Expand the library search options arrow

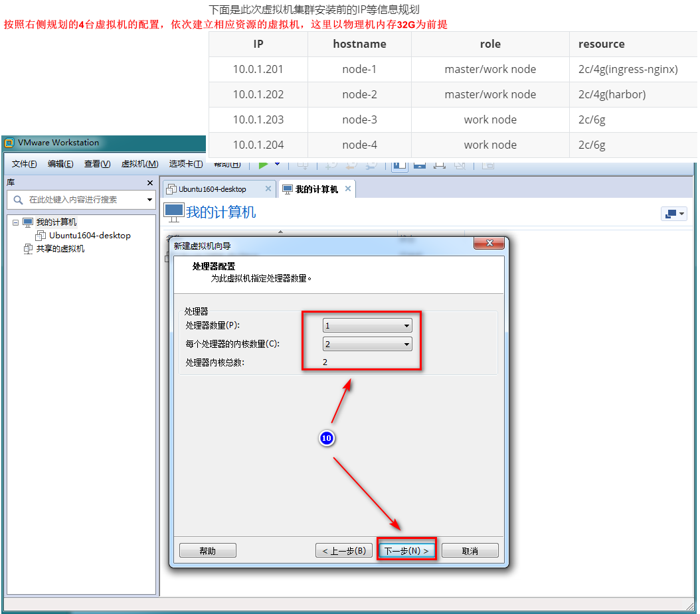point(149,200)
